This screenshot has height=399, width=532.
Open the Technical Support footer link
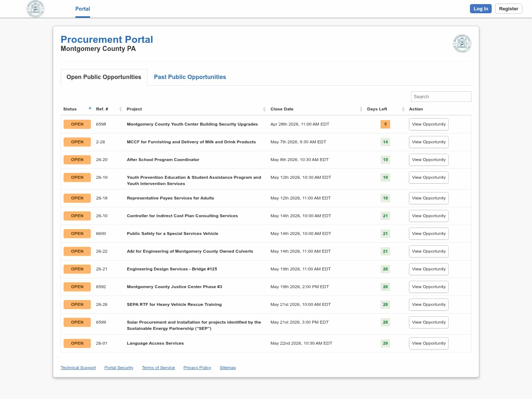(x=78, y=368)
